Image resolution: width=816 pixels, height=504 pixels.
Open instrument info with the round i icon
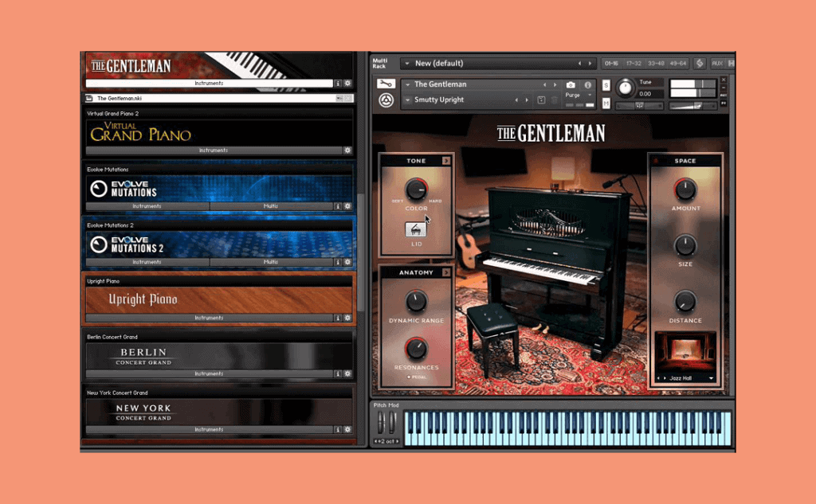[587, 84]
